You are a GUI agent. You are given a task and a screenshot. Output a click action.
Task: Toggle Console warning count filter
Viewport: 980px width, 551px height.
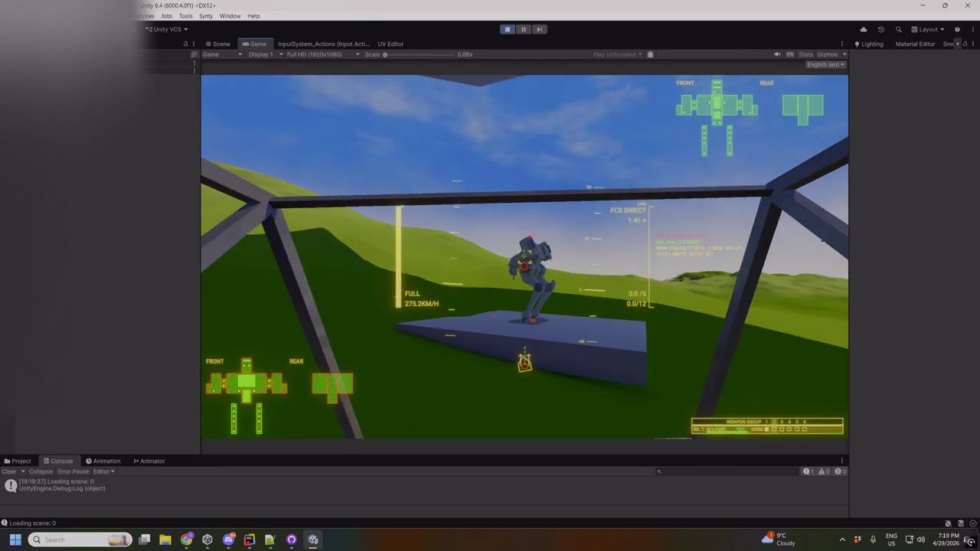824,471
